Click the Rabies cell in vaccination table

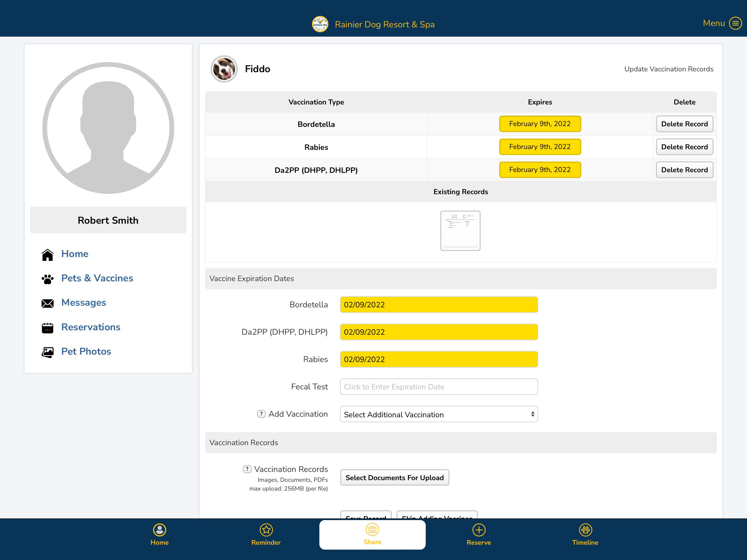tap(316, 147)
